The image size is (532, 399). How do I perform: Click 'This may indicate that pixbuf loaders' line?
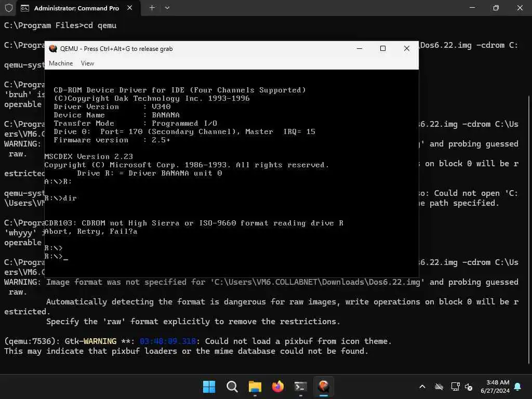[x=187, y=351]
